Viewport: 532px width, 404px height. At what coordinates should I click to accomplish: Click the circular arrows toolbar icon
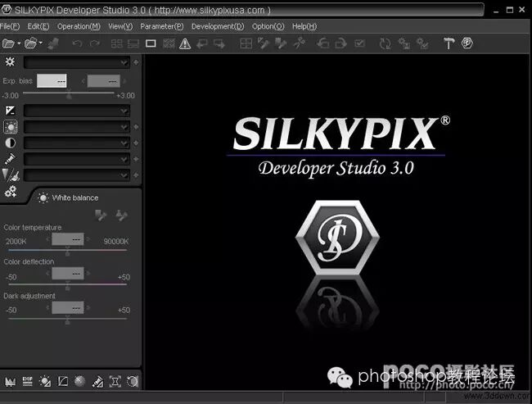385,43
